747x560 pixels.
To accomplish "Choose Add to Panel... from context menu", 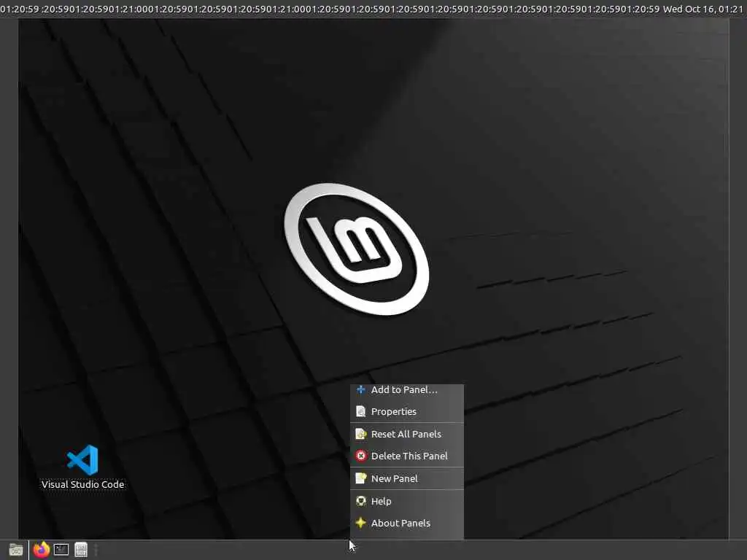I will click(x=407, y=389).
